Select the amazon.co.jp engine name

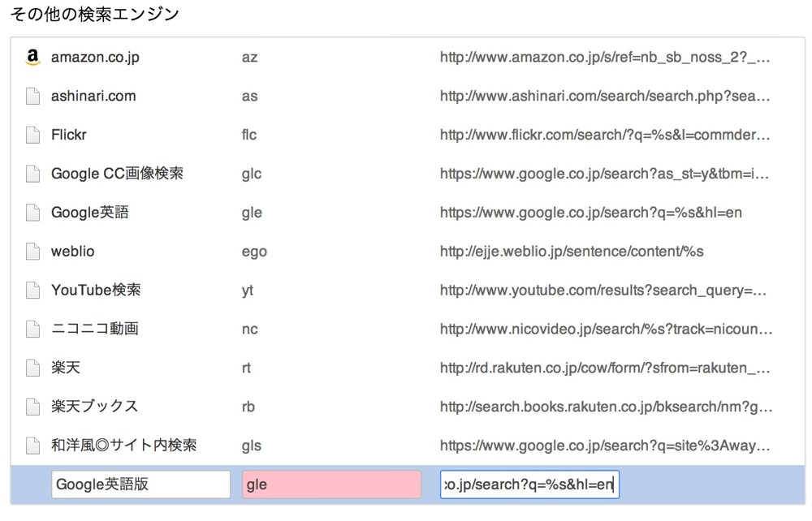coord(95,58)
